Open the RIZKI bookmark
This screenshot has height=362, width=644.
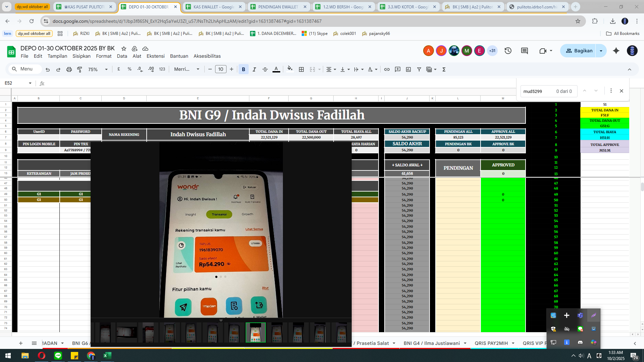click(81, 34)
